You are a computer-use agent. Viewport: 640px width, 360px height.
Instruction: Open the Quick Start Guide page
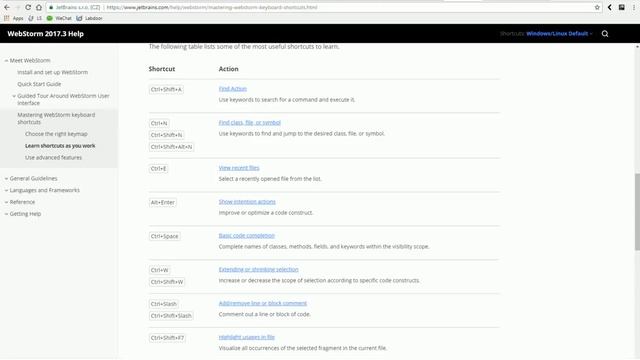(x=39, y=84)
